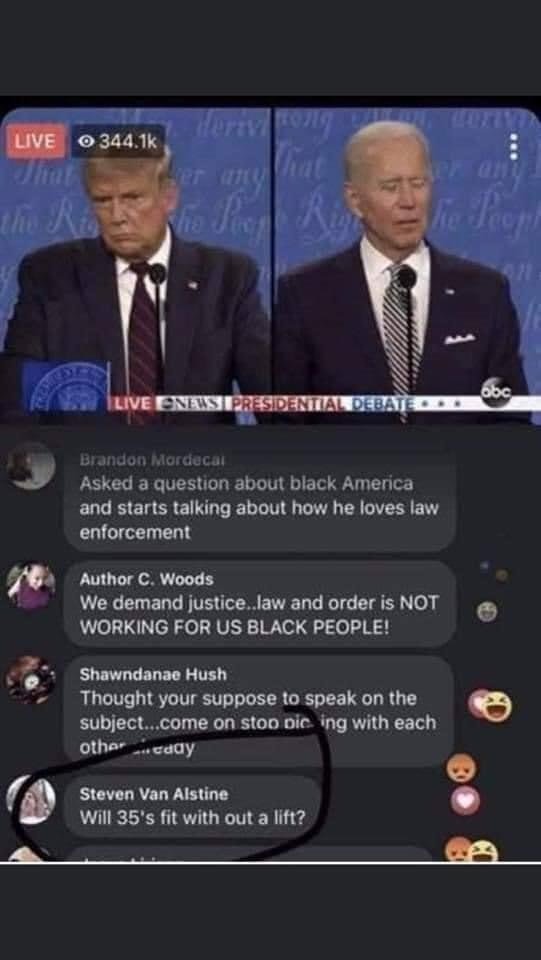The image size is (541, 960).
Task: Open Brandon Mordecai's profile picture
Action: coord(31,466)
